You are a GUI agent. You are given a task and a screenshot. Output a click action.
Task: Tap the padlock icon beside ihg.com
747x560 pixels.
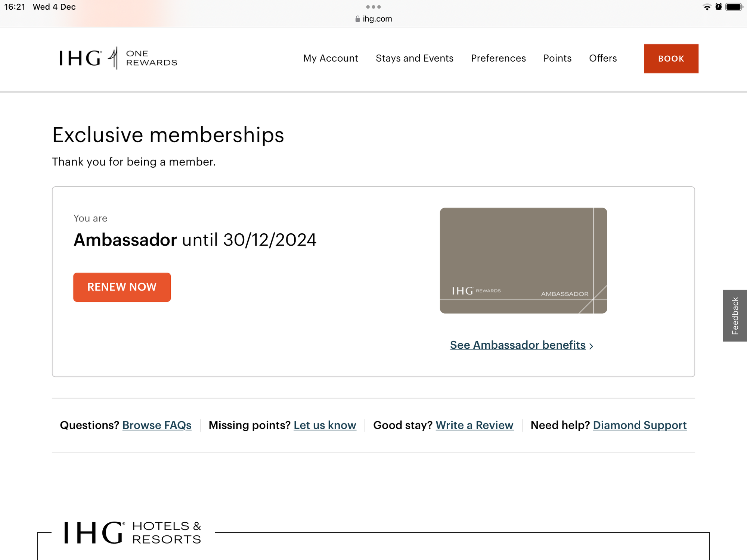[357, 19]
